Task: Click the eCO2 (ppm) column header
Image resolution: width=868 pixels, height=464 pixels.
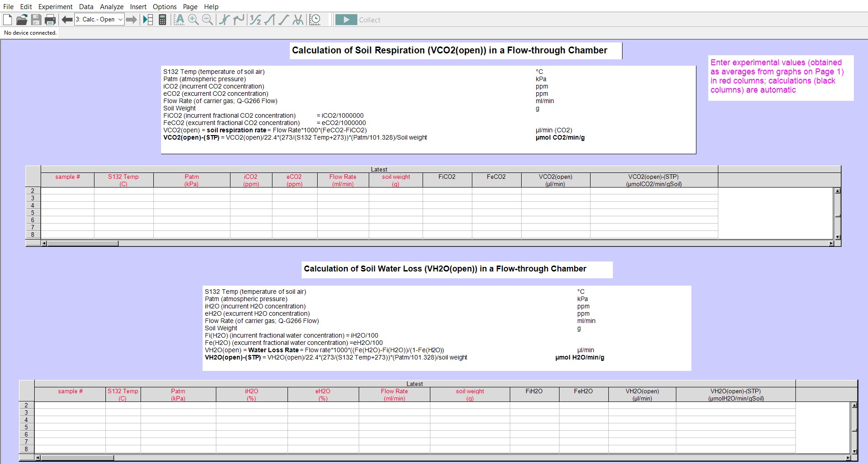Action: (294, 180)
